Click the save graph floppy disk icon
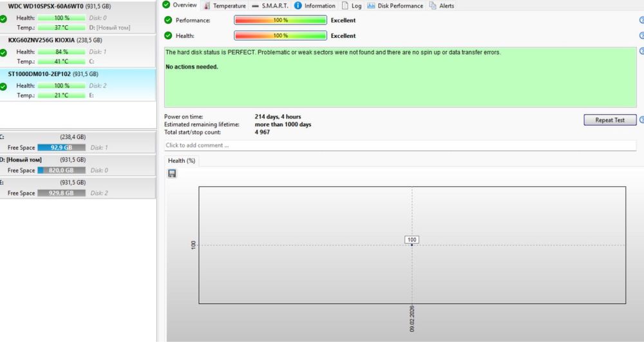Viewport: 644px width, 342px height. pyautogui.click(x=172, y=174)
